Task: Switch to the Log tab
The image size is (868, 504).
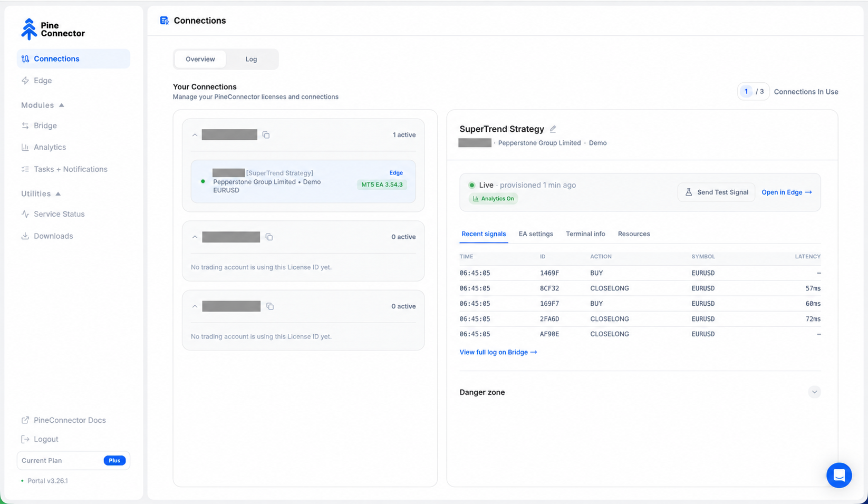Action: point(251,59)
